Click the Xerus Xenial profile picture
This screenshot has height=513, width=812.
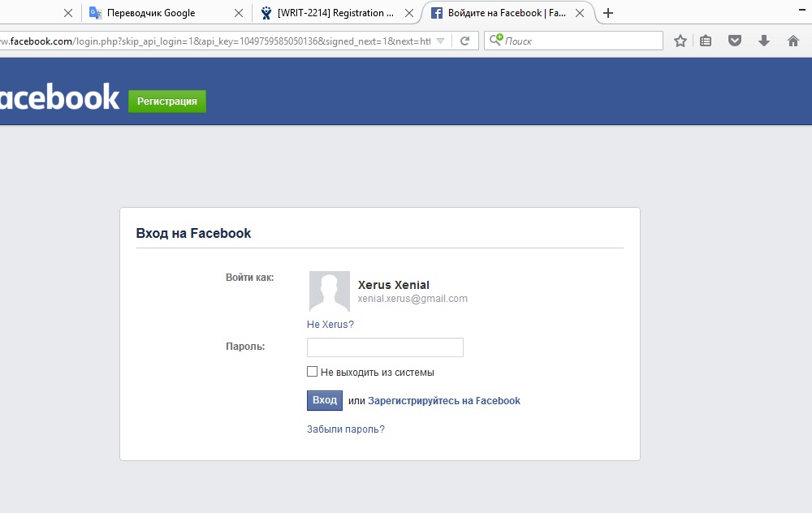coord(330,291)
